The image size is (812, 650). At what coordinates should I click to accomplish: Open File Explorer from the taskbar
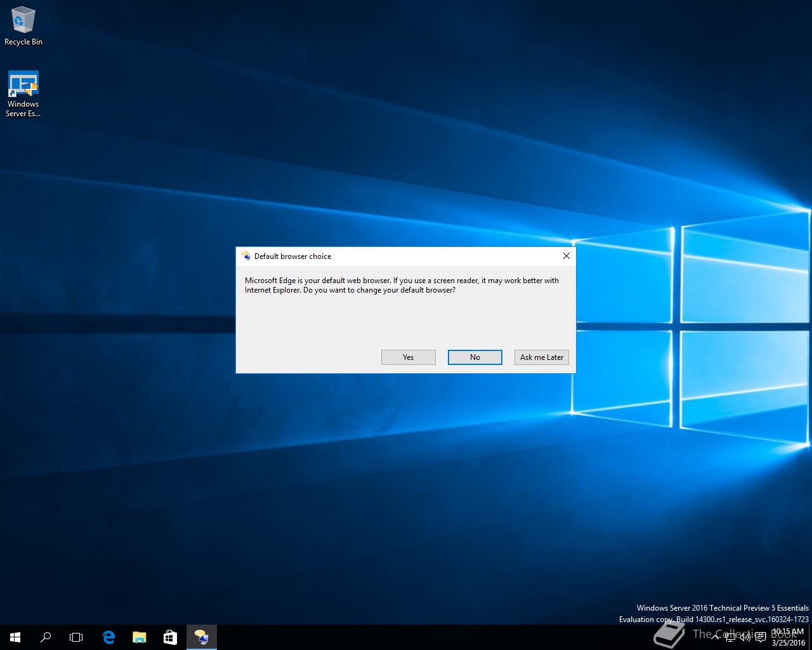139,637
